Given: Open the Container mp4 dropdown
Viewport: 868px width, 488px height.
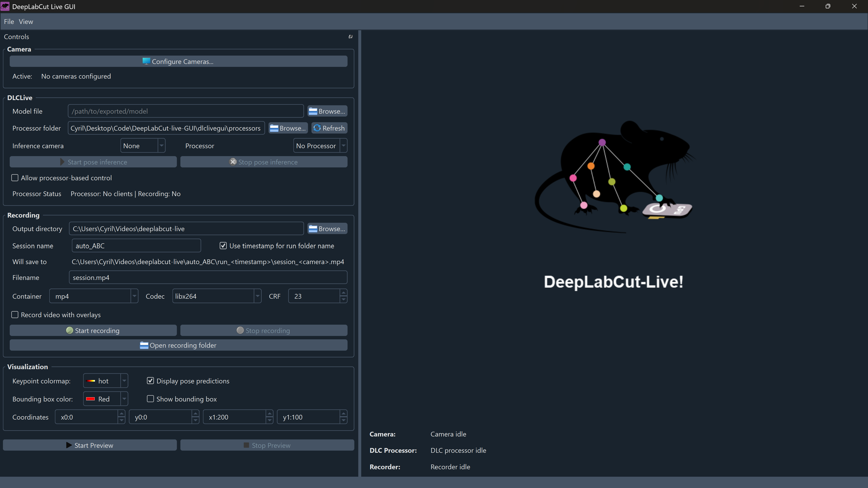Looking at the screenshot, I should (94, 296).
